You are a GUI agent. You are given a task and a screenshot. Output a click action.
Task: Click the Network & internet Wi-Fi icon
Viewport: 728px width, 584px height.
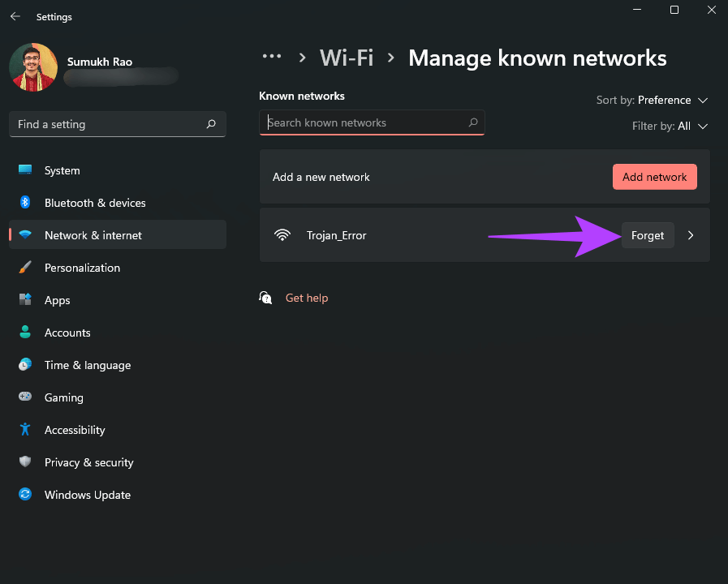click(x=25, y=234)
